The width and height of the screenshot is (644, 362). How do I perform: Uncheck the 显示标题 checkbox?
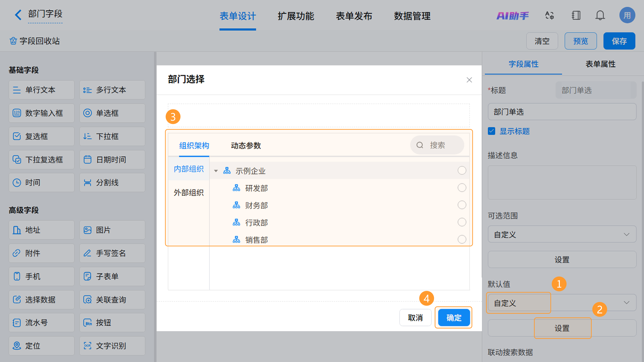click(492, 131)
